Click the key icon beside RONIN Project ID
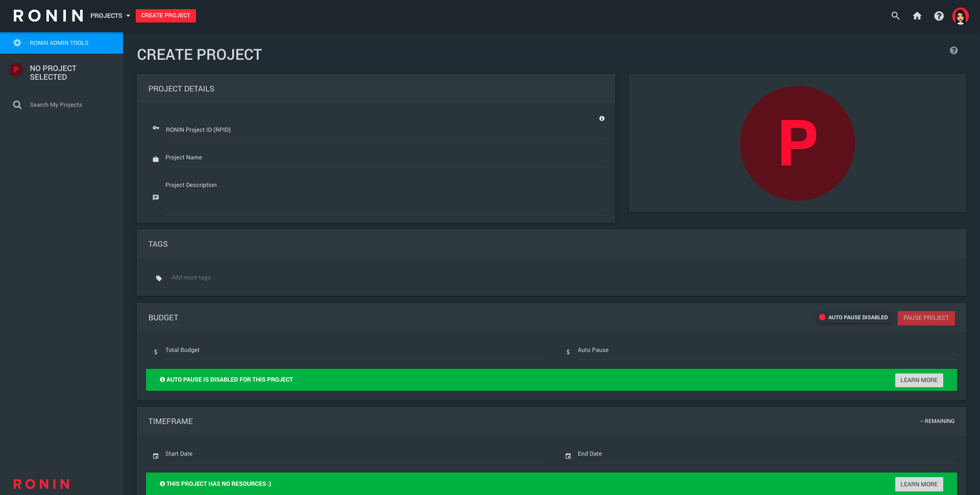Screen dimensions: 980x495 click(156, 128)
